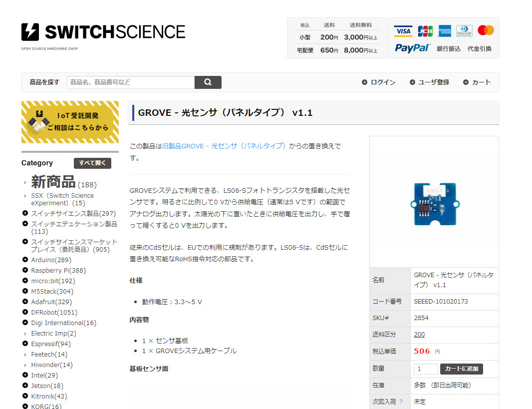Image resolution: width=532 pixels, height=409 pixels.
Task: Click the arrow icon beside ユーザ登録
Action: click(412, 82)
